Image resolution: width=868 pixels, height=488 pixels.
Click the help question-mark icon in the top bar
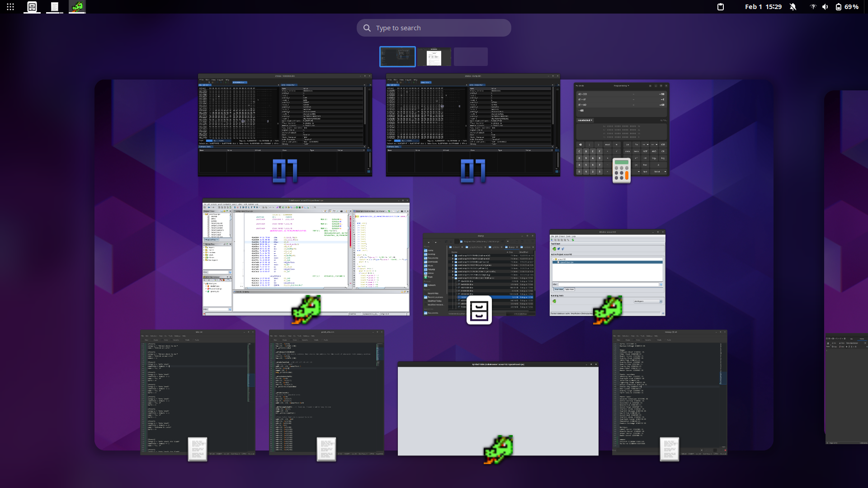[x=812, y=7]
